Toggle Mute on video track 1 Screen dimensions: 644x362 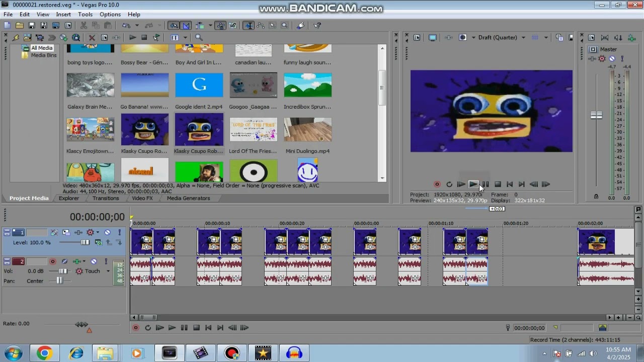click(x=107, y=232)
